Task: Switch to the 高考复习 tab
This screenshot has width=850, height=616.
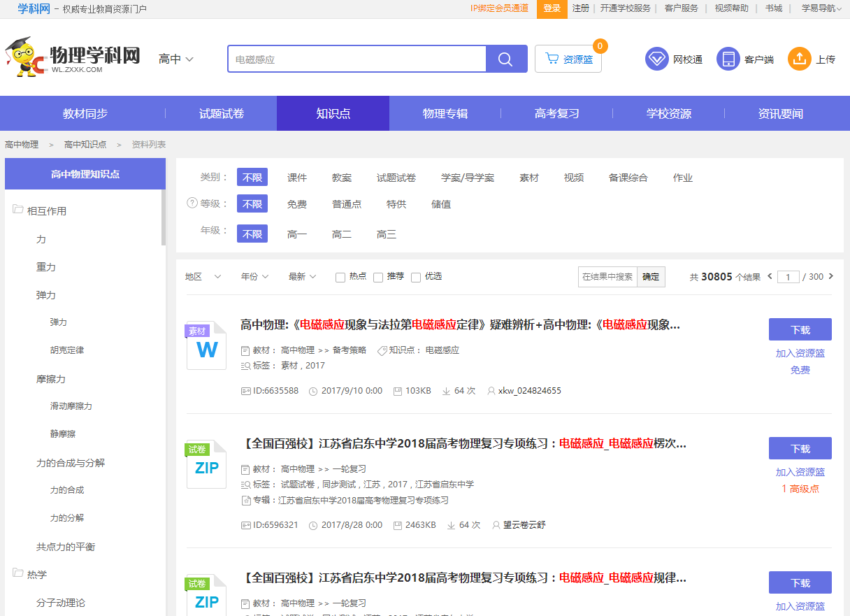Action: click(x=556, y=113)
